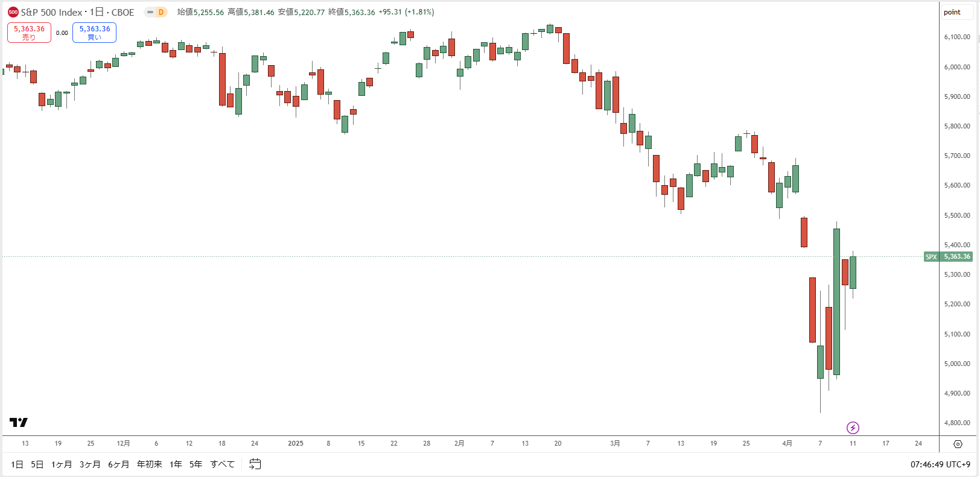Click the 5,600.00 price axis label
This screenshot has height=477, width=980.
[x=957, y=186]
